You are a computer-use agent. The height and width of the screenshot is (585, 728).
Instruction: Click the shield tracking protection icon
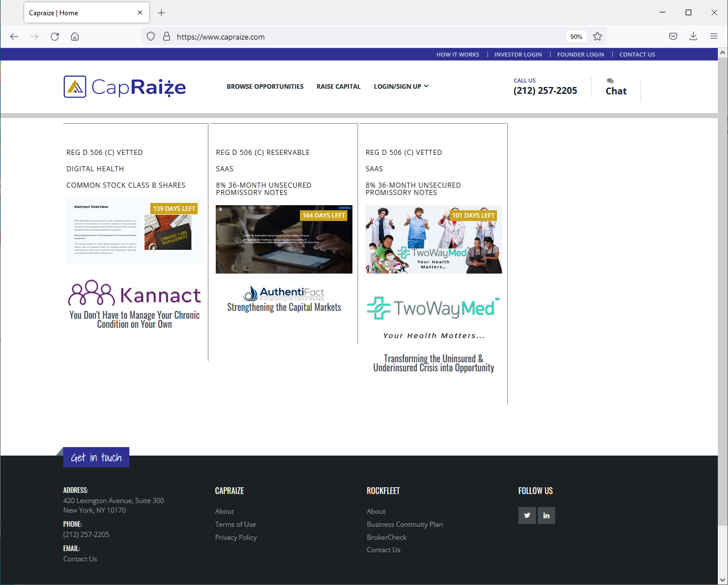151,37
